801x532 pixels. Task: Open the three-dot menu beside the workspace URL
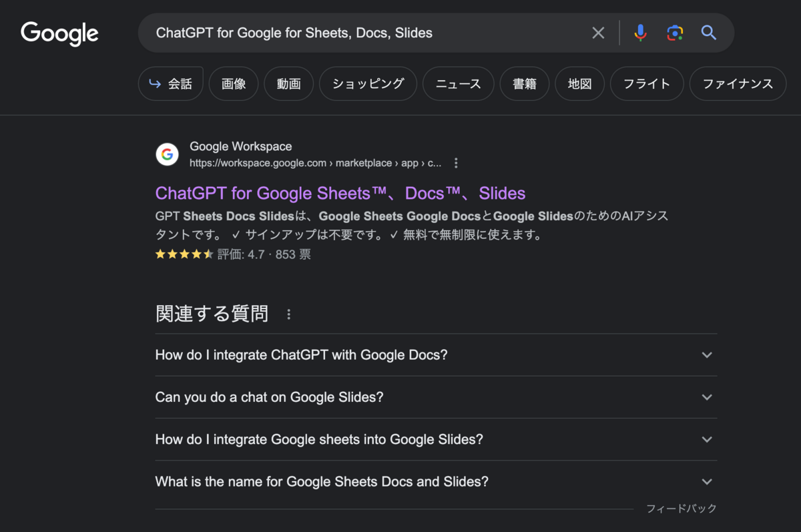(x=456, y=163)
